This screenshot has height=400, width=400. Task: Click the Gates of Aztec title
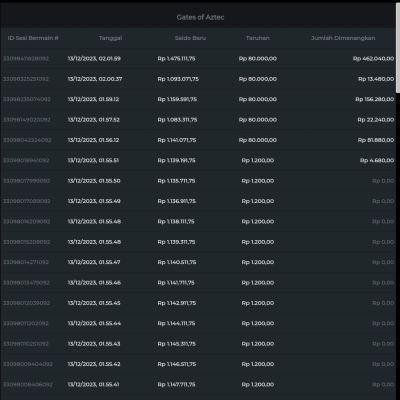[x=200, y=17]
